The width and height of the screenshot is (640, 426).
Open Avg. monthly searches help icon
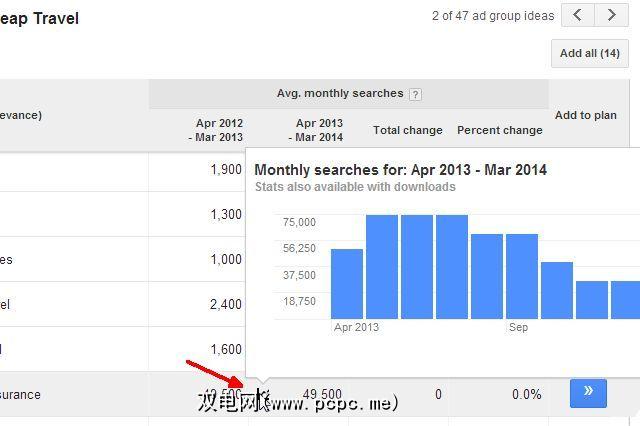(415, 94)
